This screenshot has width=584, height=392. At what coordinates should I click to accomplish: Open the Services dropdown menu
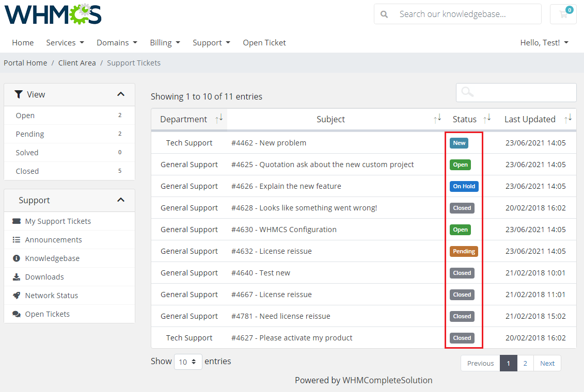[65, 43]
